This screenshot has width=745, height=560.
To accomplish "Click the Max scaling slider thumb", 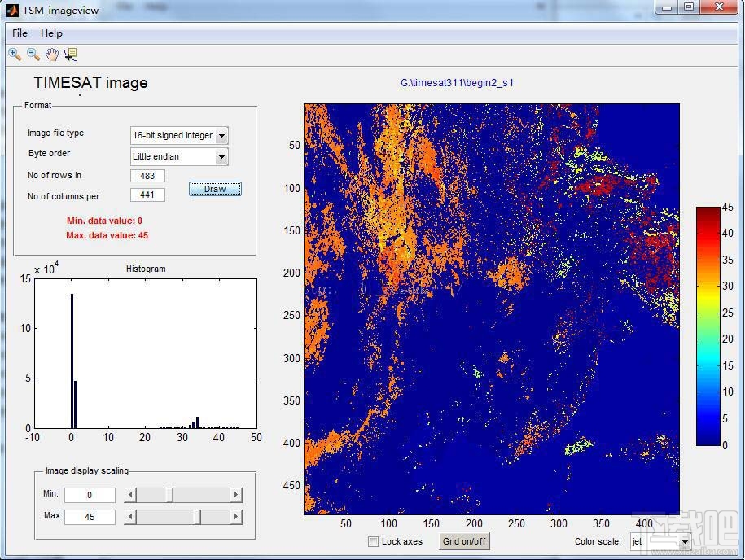I will pyautogui.click(x=197, y=517).
